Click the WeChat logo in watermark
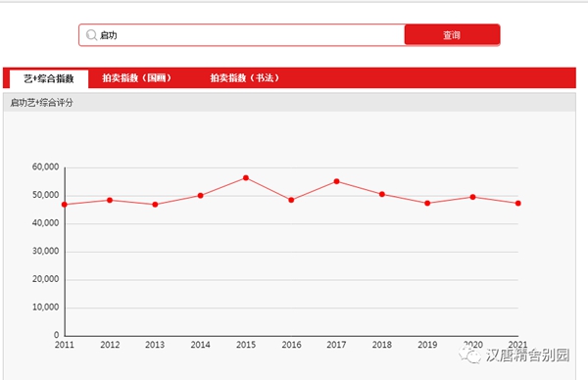Image resolution: width=588 pixels, height=380 pixels. click(470, 355)
